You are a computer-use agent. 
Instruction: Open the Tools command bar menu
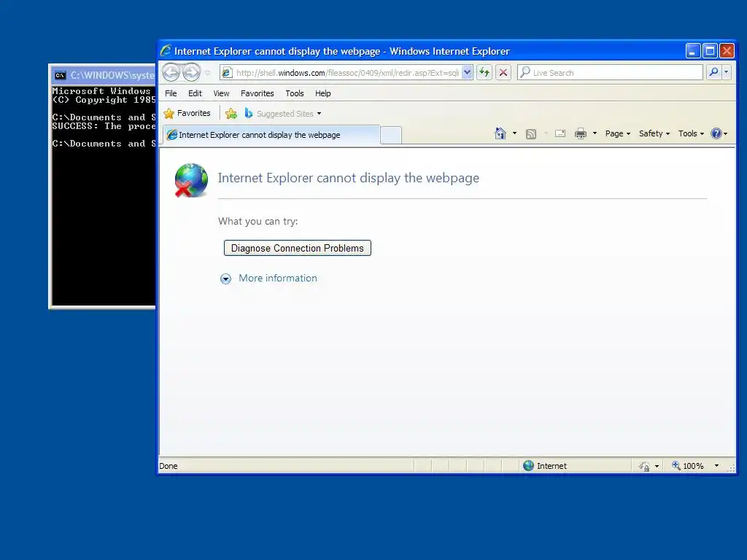[x=691, y=133]
